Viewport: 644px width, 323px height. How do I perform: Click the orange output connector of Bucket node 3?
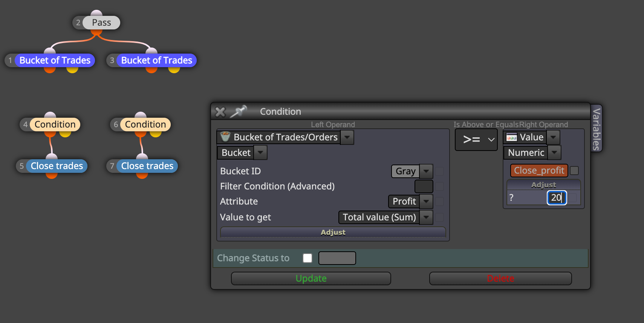(x=151, y=70)
